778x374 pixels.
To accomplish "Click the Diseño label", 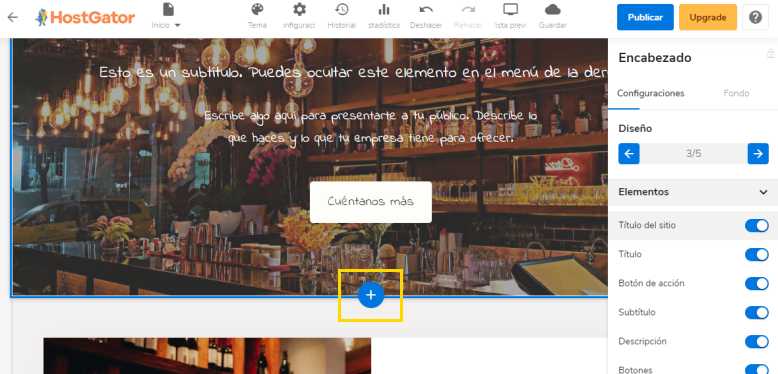I will [x=635, y=128].
